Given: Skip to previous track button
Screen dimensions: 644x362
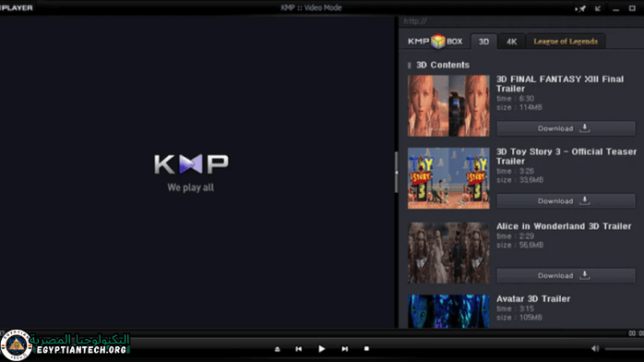Looking at the screenshot, I should point(299,349).
